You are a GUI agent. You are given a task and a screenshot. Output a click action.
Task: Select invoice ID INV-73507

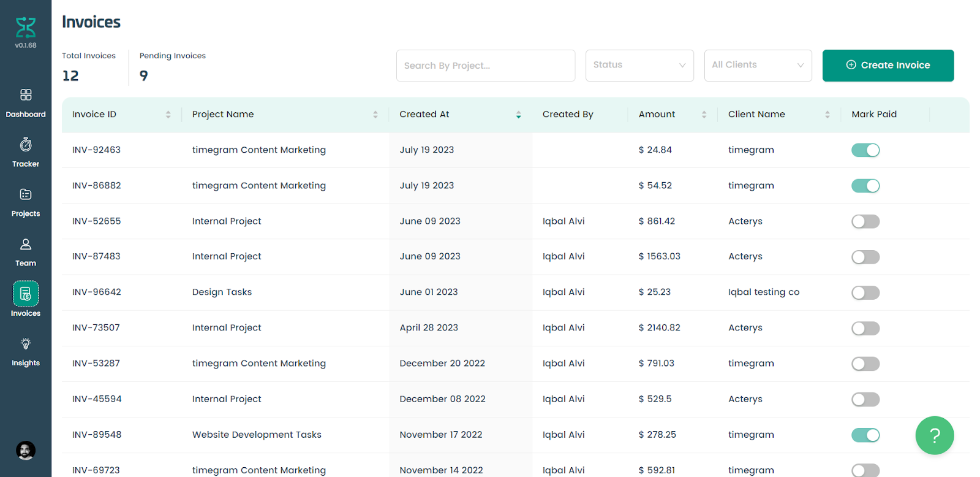point(96,328)
